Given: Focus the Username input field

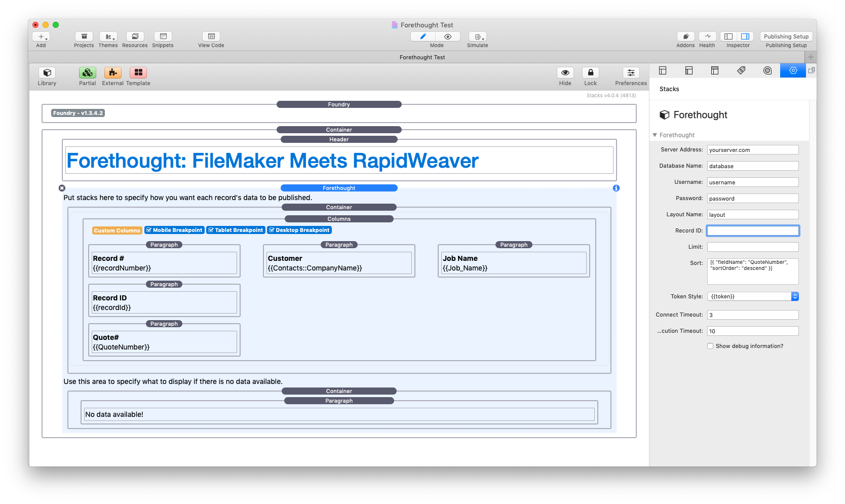Looking at the screenshot, I should point(753,182).
